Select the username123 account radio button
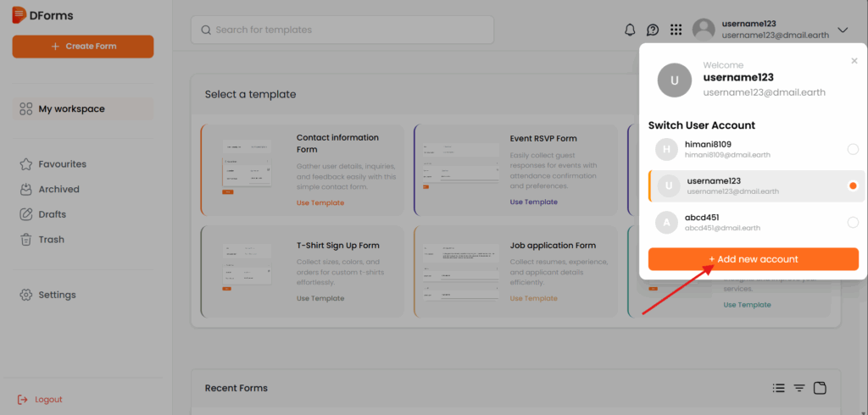The height and width of the screenshot is (415, 868). pyautogui.click(x=853, y=185)
